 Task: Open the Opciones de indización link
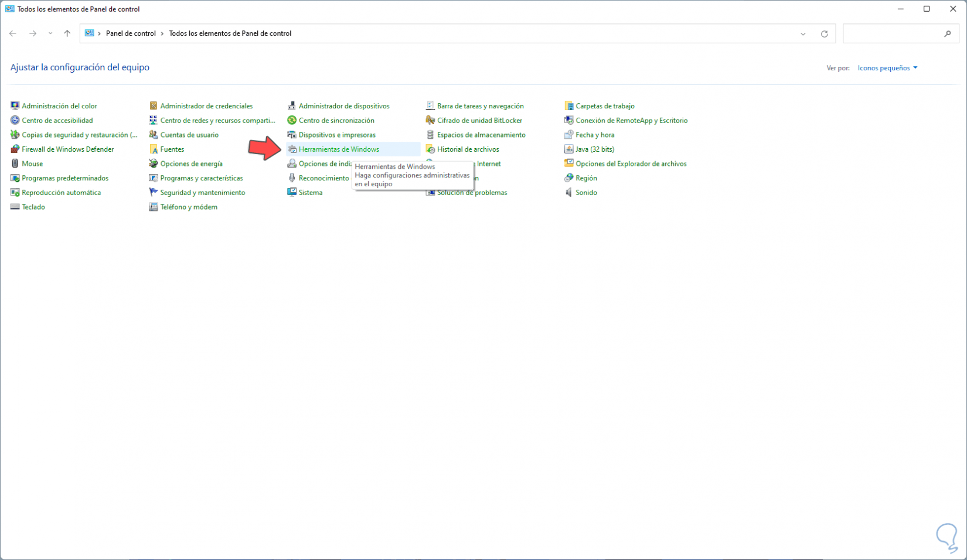point(325,163)
